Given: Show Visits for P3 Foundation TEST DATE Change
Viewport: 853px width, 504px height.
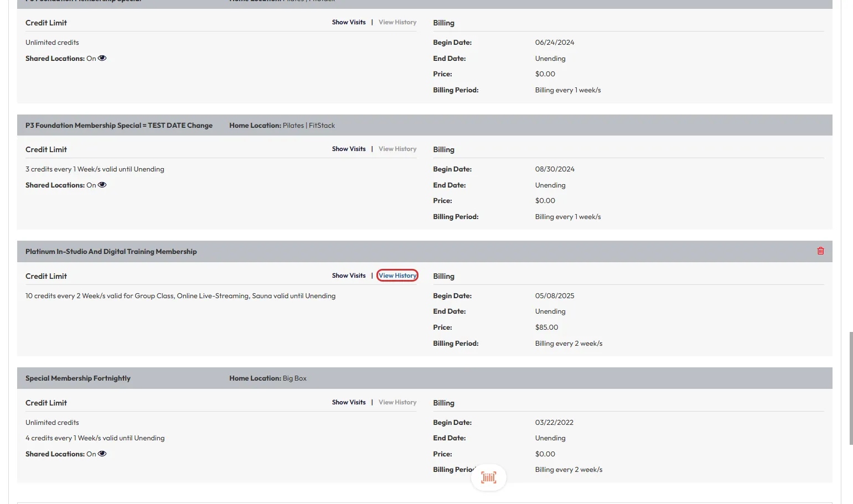Looking at the screenshot, I should tap(349, 149).
